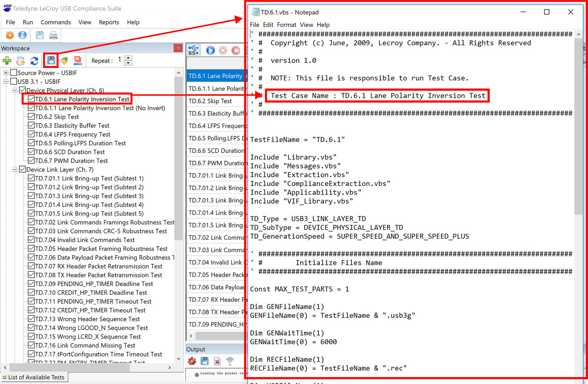Toggle the USB 3.1 - USBIF checkbox
This screenshot has height=384, width=588.
(x=14, y=81)
